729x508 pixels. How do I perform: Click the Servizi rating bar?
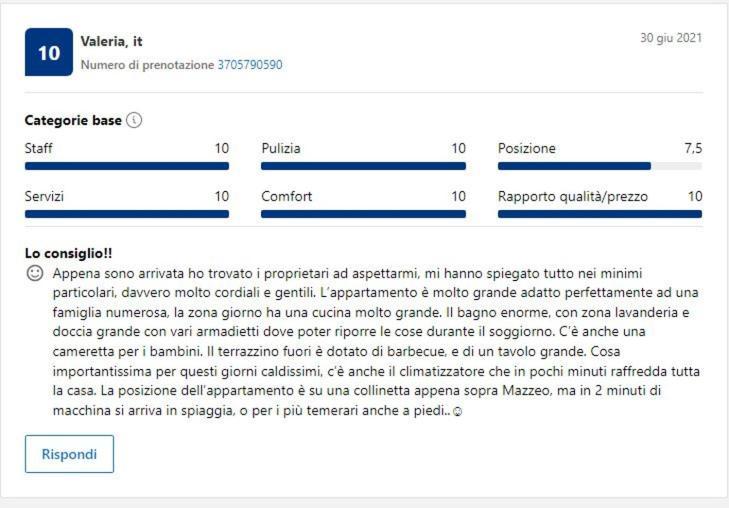127,214
